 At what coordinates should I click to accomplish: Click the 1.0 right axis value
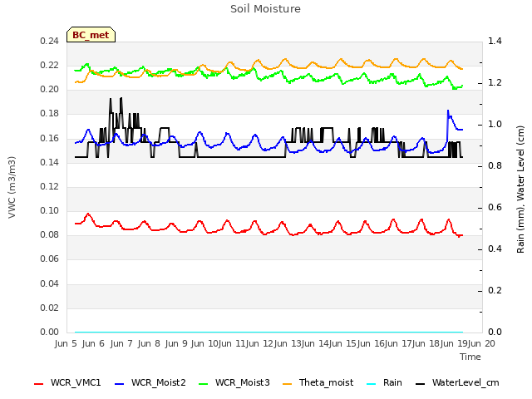tap(495, 124)
